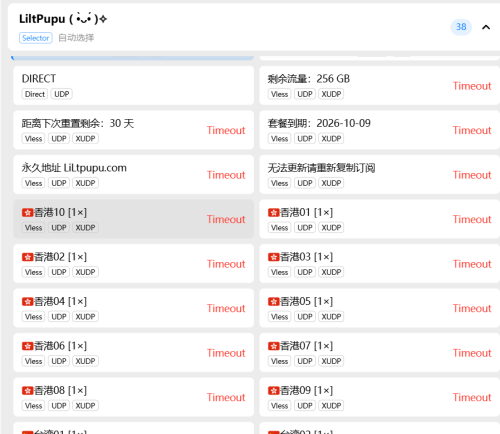Screen dimensions: 500x434
Task: Click Timeout label on 香港05 card
Action: pyautogui.click(x=472, y=308)
